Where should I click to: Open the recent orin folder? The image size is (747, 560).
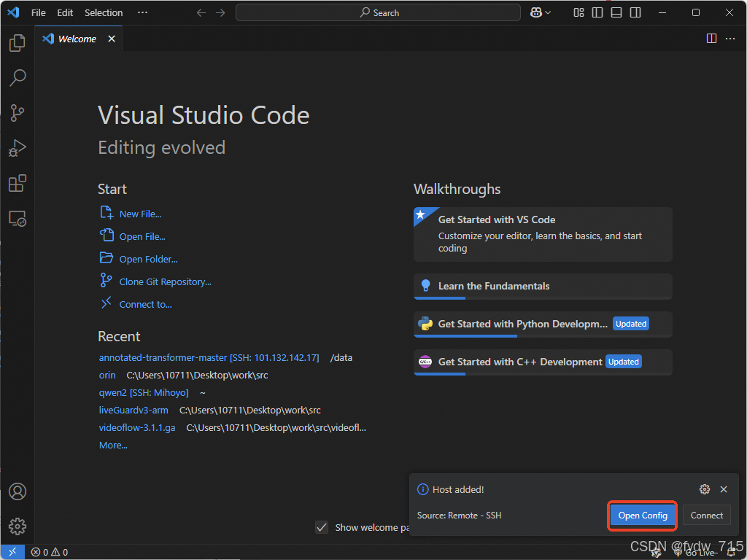(107, 376)
